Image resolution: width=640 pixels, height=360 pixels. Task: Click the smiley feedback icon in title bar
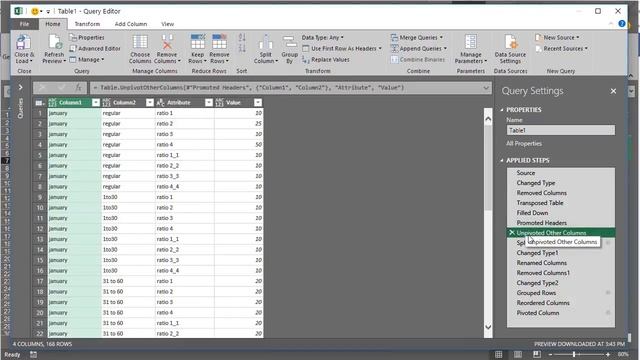(x=35, y=11)
